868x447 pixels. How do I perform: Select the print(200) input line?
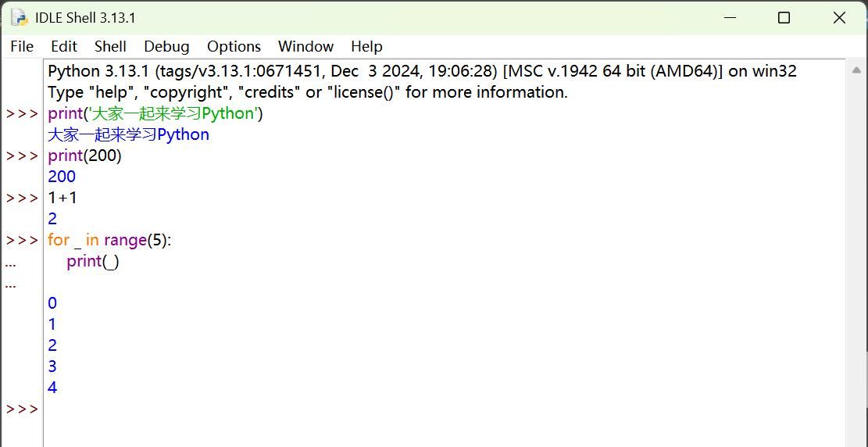(84, 156)
